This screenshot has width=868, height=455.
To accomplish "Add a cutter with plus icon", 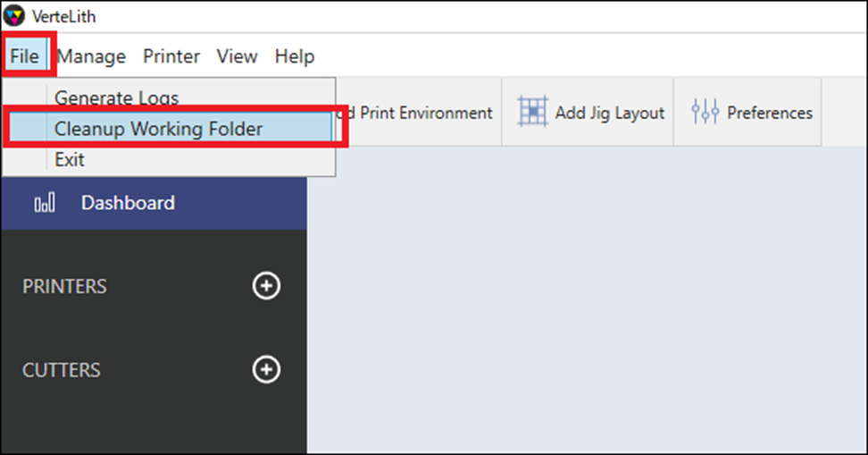I will click(266, 370).
